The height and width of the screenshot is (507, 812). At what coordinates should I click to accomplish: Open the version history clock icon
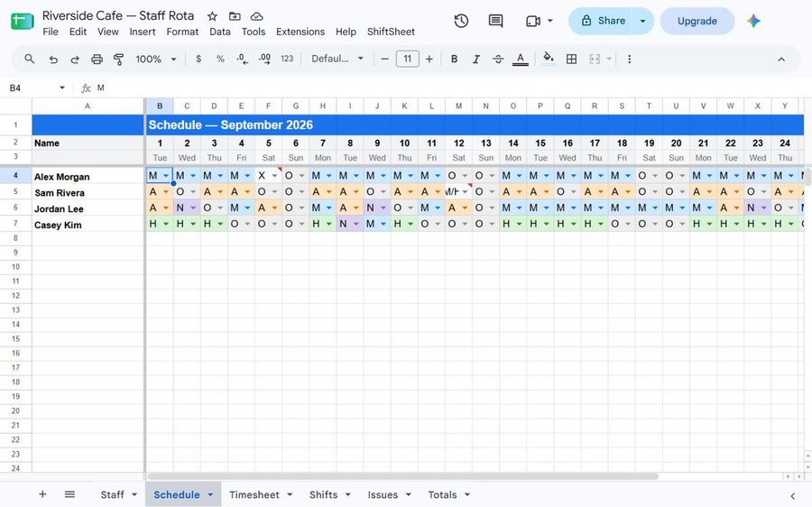[x=461, y=21]
